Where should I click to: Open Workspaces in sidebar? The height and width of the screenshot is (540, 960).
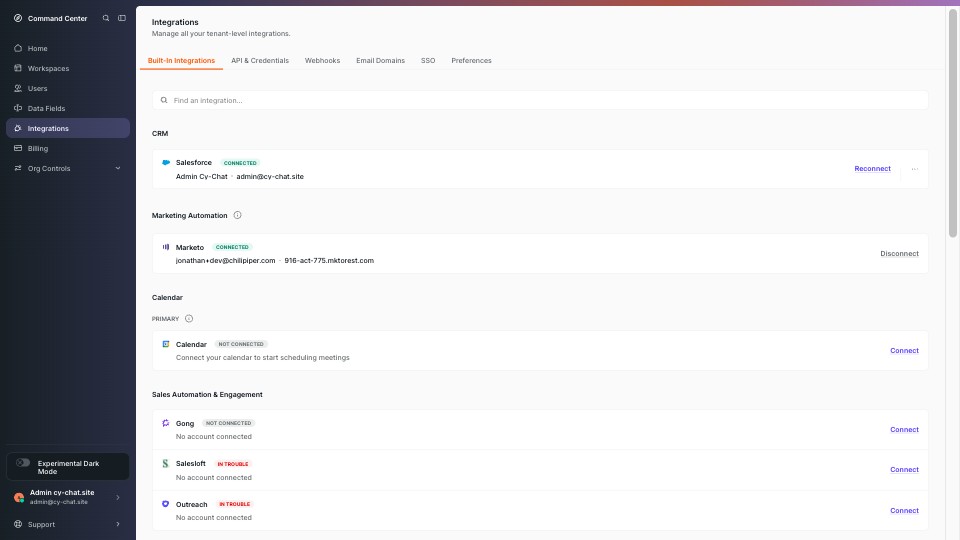(67, 68)
